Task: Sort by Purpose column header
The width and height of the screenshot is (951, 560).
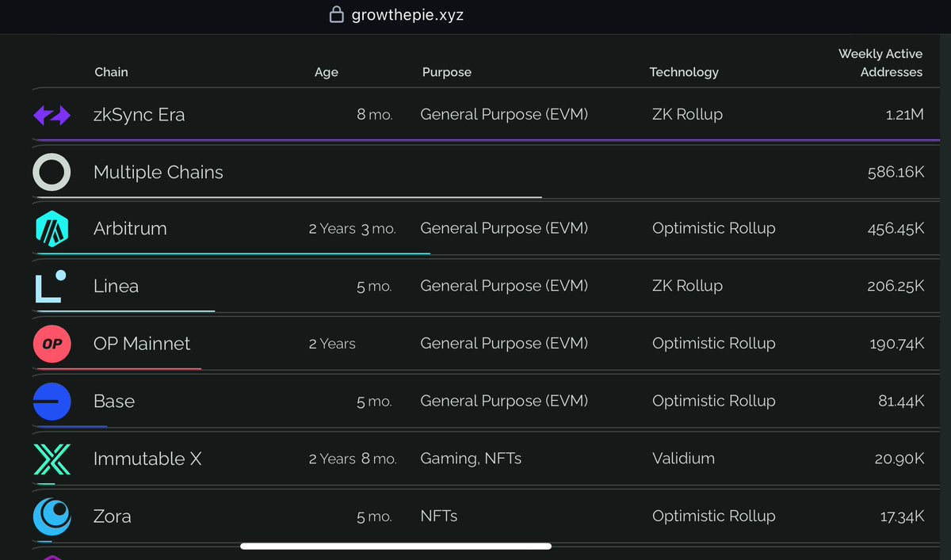Action: point(447,72)
